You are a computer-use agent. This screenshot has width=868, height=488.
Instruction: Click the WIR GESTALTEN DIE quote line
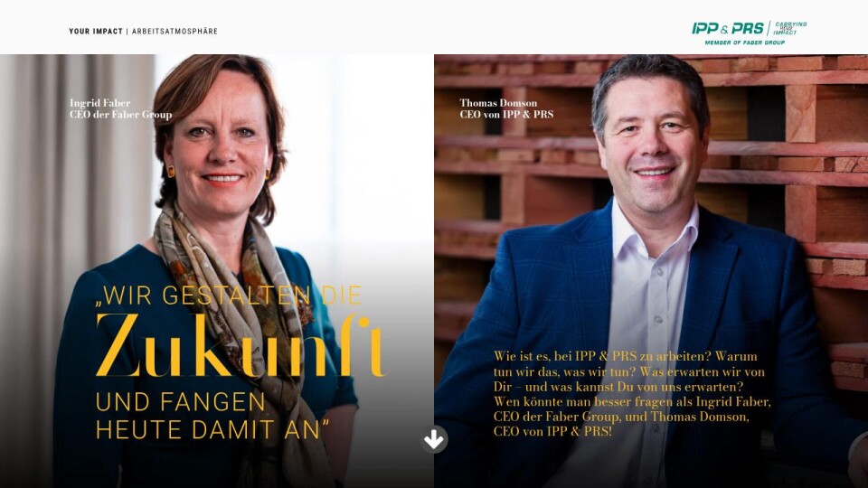click(x=229, y=296)
